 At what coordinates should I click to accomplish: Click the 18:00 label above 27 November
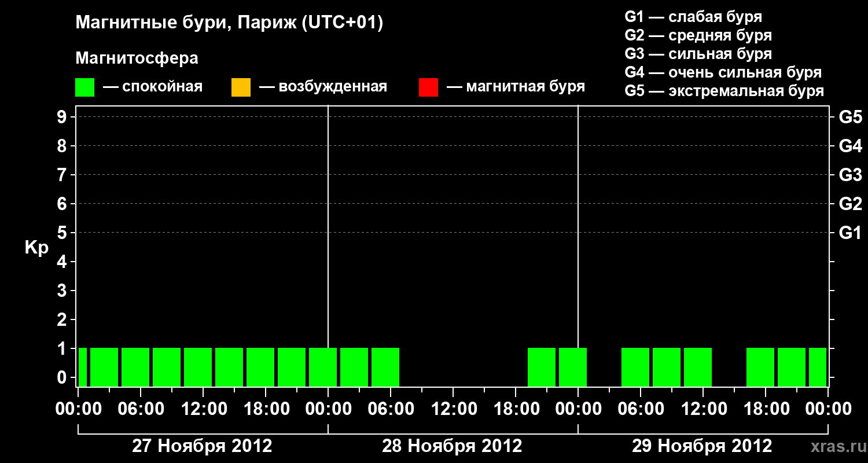point(266,409)
